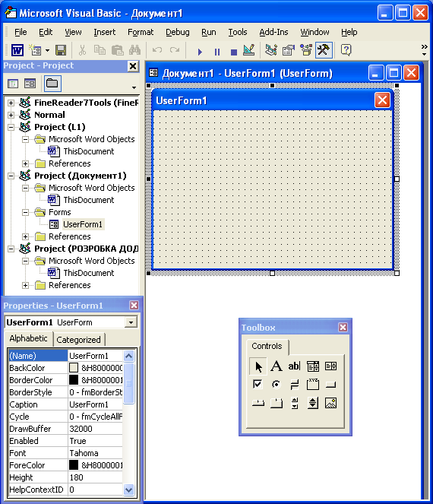Select the SpinButton control in Toolbox
Screen dimensions: 433x504
click(312, 403)
